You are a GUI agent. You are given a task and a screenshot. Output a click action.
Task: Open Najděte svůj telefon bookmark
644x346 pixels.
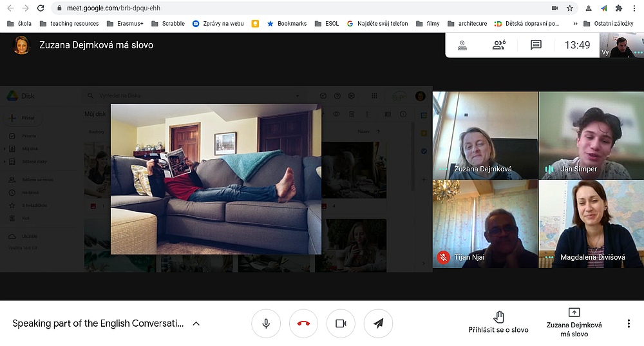tap(377, 23)
